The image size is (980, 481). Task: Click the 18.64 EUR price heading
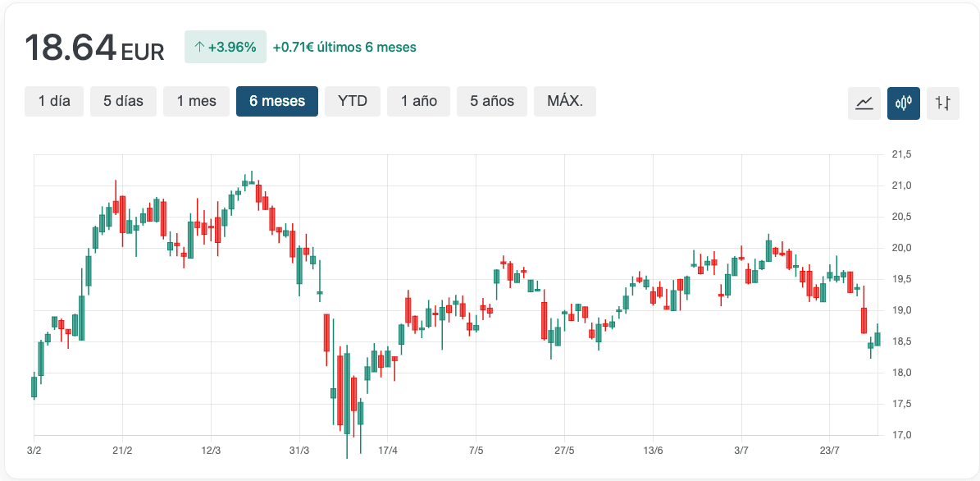(x=94, y=48)
